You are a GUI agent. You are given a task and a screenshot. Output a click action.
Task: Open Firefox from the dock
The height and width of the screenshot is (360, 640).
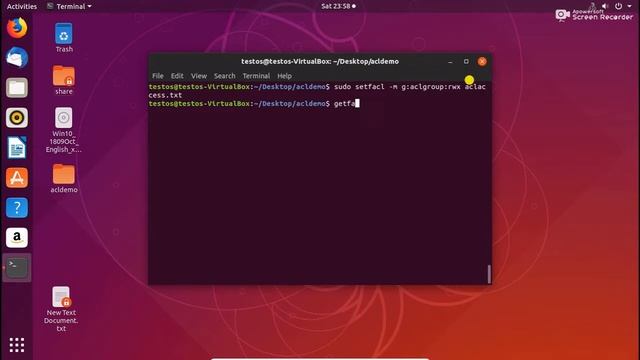pyautogui.click(x=17, y=28)
